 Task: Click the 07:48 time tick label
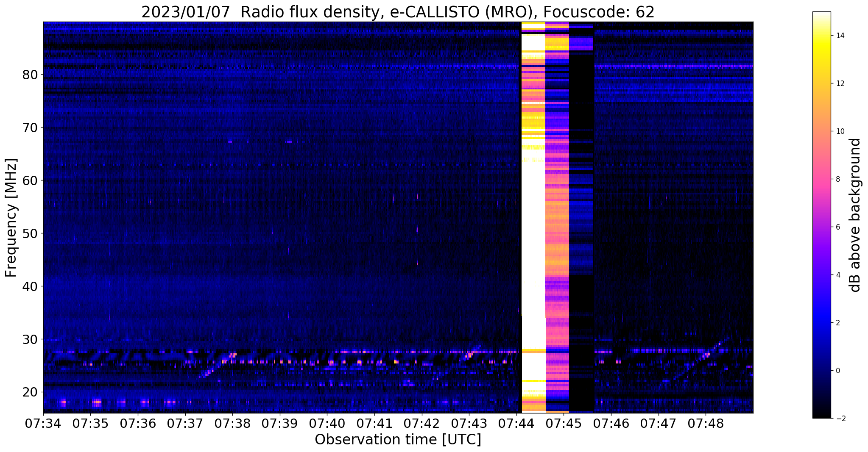(x=705, y=423)
